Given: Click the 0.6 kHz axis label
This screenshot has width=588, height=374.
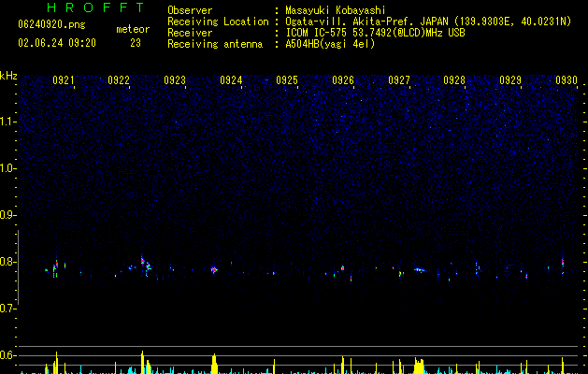Looking at the screenshot, I should [7, 355].
